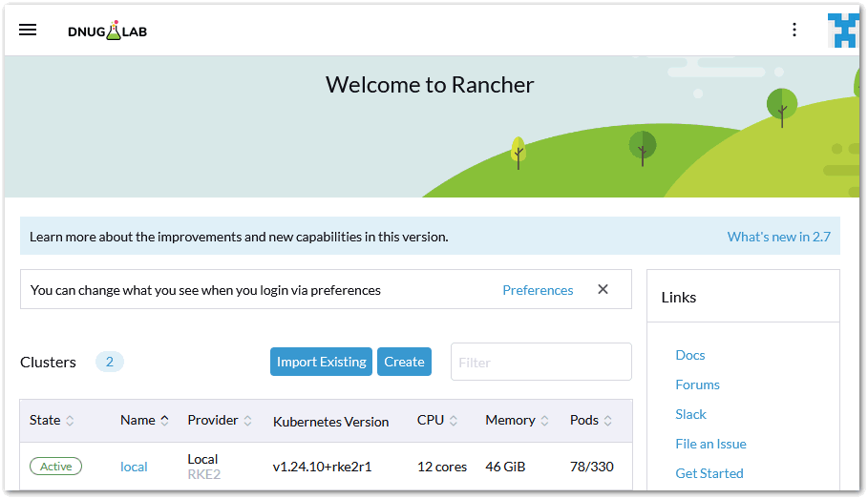Open the Preferences link
The image size is (868, 499).
(538, 290)
